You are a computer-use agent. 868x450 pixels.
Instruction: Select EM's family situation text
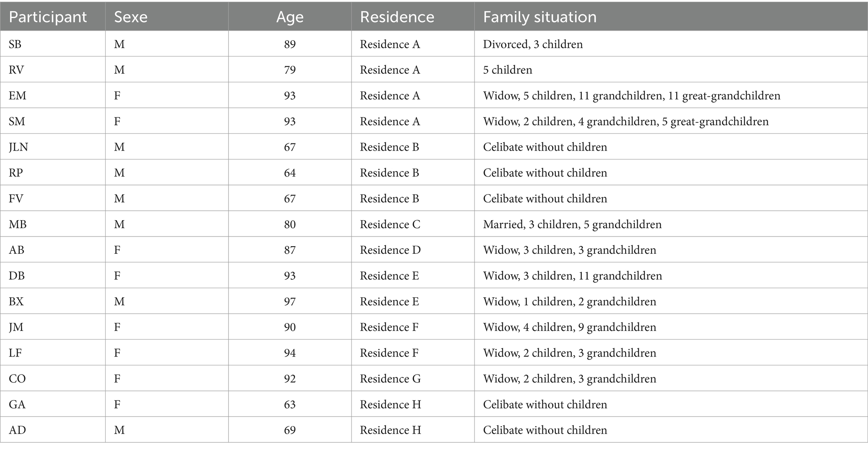631,96
